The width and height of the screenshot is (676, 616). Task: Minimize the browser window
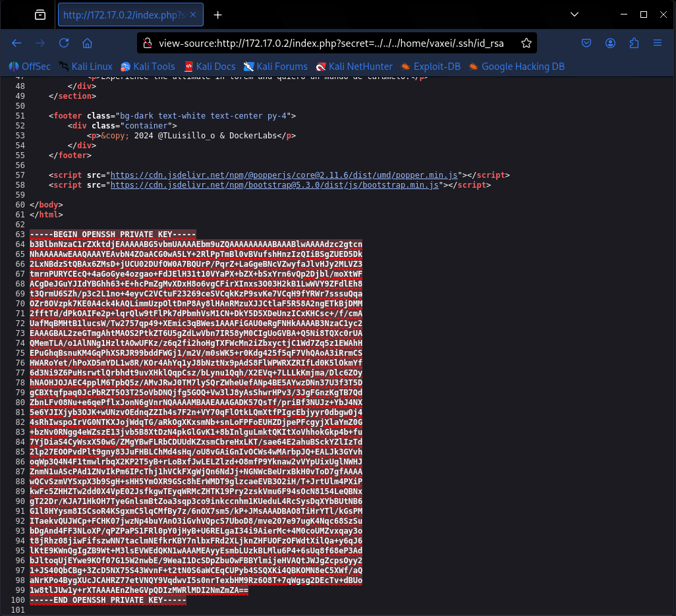(x=624, y=14)
